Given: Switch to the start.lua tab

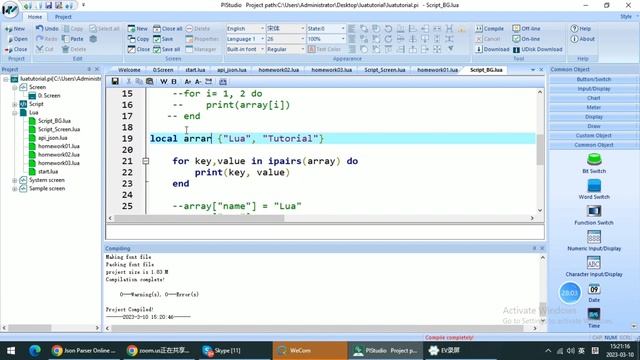Looking at the screenshot, I should click(x=195, y=70).
